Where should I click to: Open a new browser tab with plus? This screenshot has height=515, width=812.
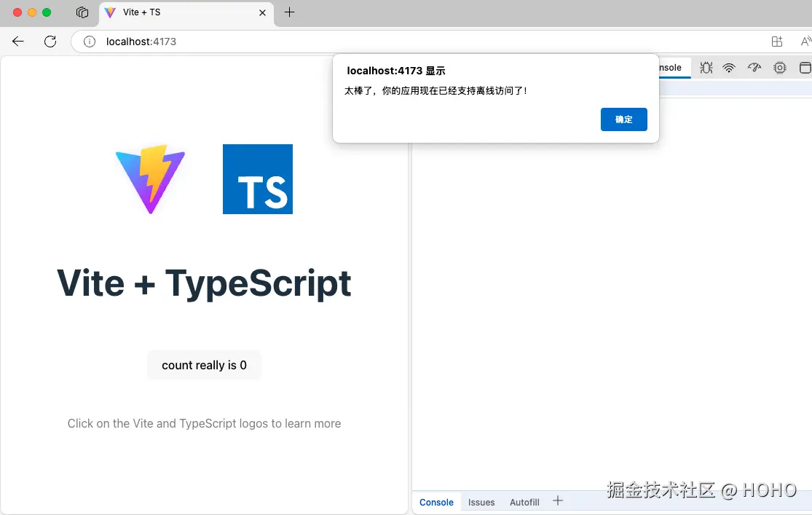coord(290,12)
